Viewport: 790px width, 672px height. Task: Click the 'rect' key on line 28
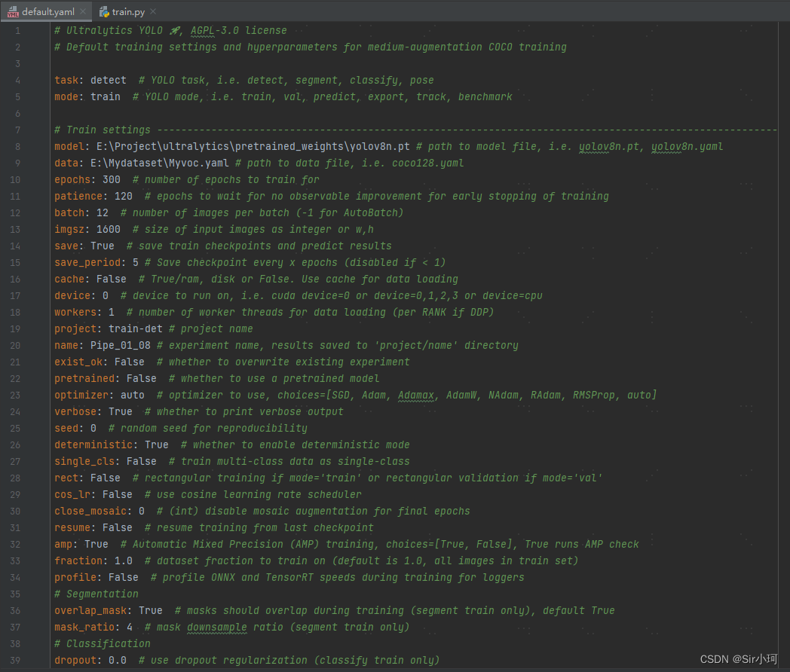(x=66, y=478)
